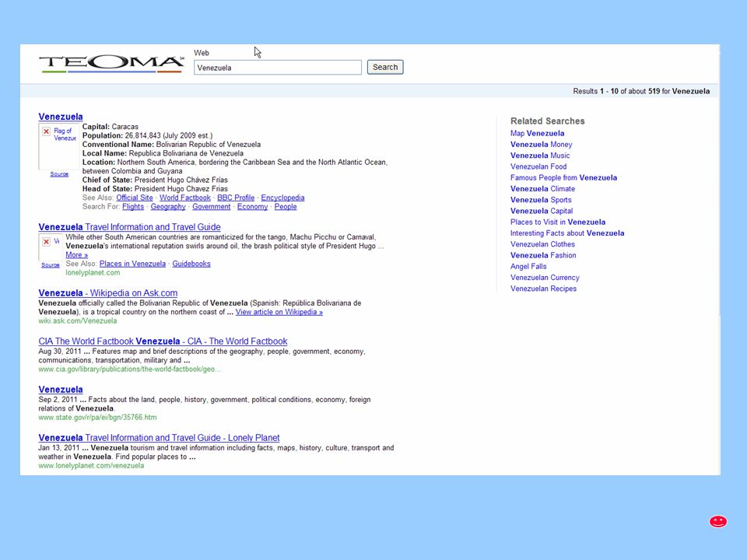747x560 pixels.
Task: Open Venezuelan Recipes related search
Action: (x=544, y=289)
